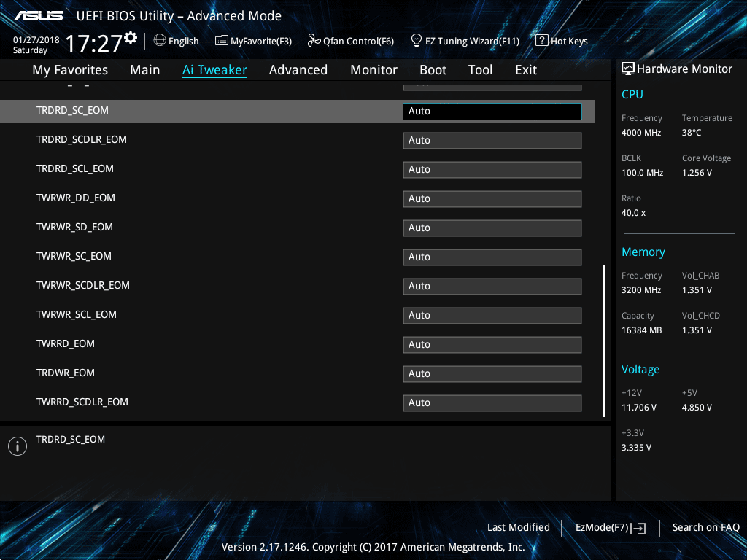Select the Ai Tweaker tab

[x=215, y=70]
